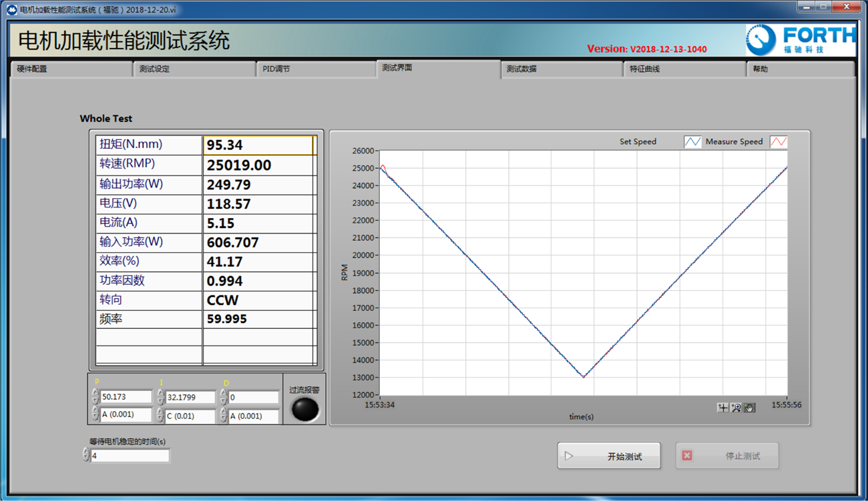Open the PID调节 tab
This screenshot has width=868, height=501.
click(315, 69)
